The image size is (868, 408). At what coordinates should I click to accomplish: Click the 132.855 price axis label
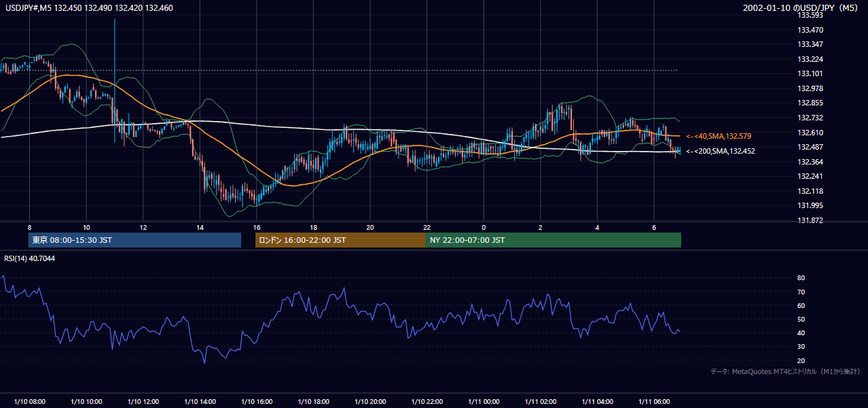coord(810,103)
